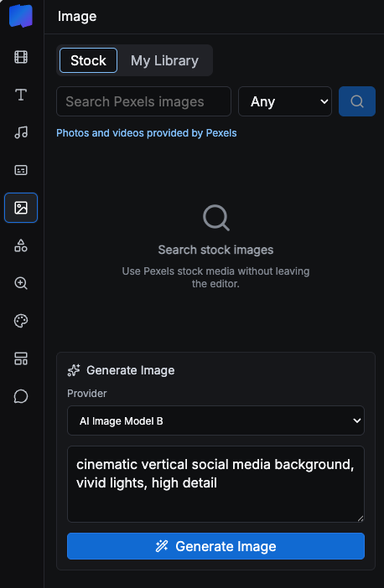Open the zoom magnifier-plus sidebar icon

[21, 283]
